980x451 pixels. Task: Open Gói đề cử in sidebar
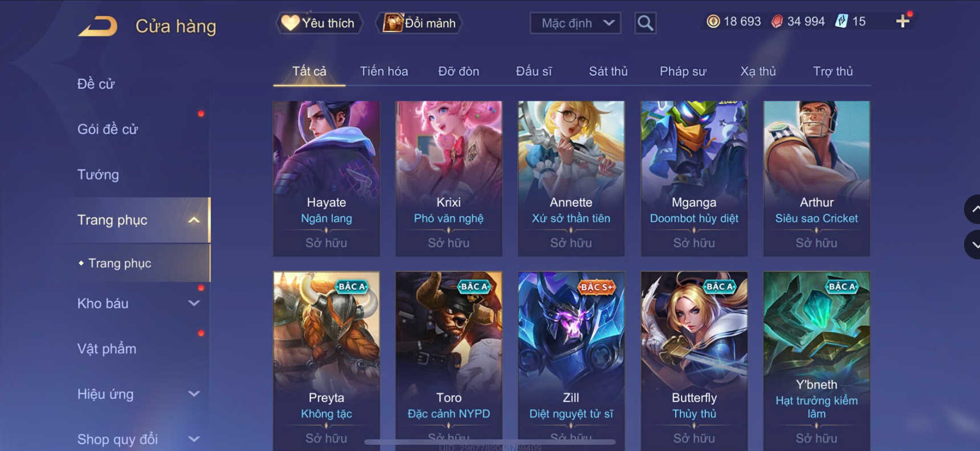pyautogui.click(x=108, y=129)
